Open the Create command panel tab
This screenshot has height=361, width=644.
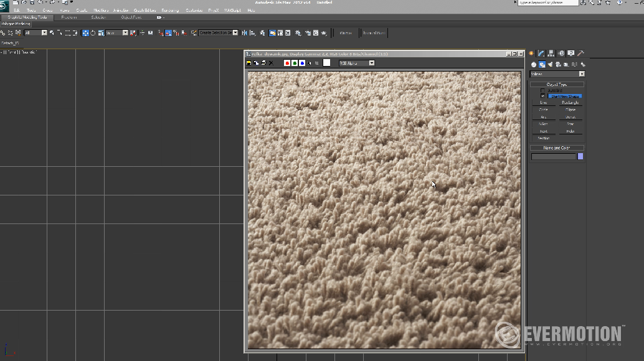(531, 54)
